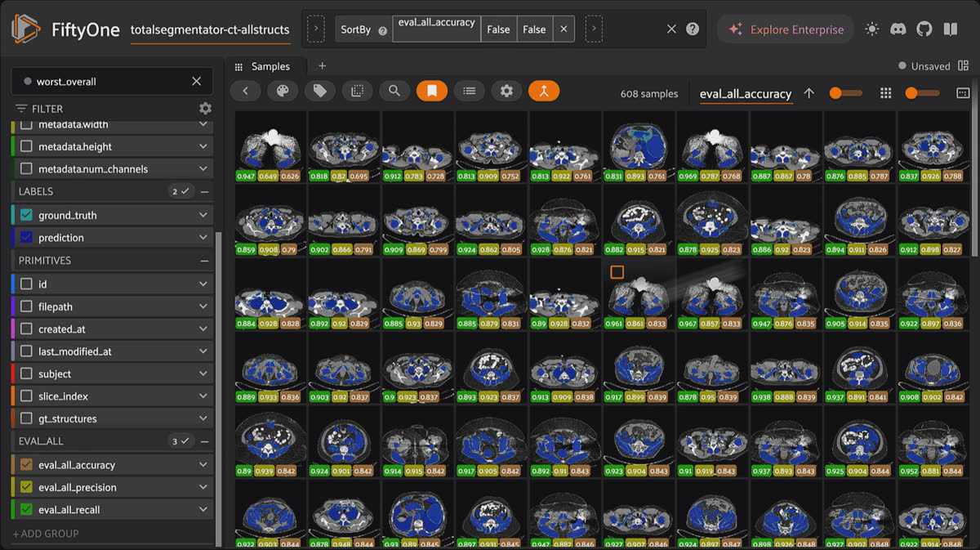The image size is (980, 550).
Task: Open the documentation book icon
Action: pyautogui.click(x=951, y=29)
